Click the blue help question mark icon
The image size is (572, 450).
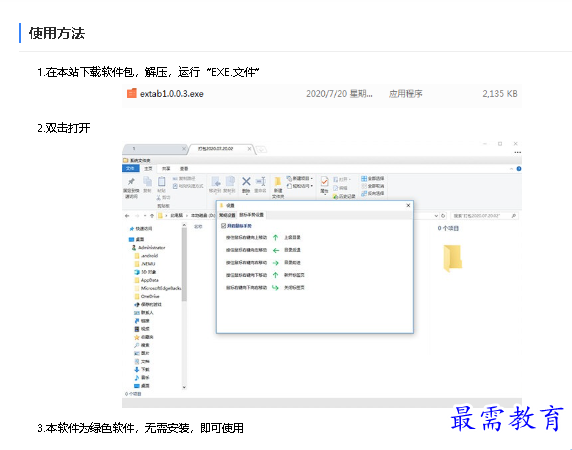tap(519, 169)
